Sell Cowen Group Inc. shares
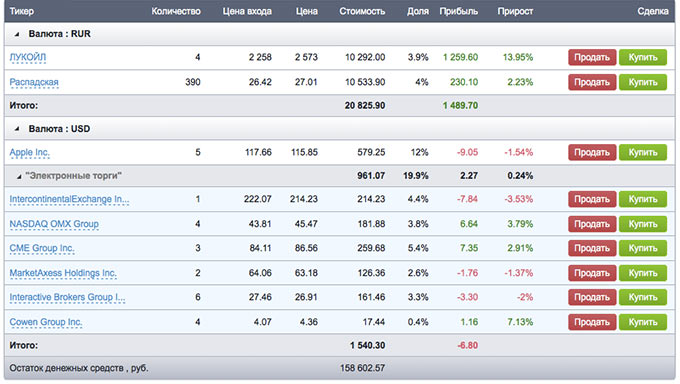 [x=592, y=322]
